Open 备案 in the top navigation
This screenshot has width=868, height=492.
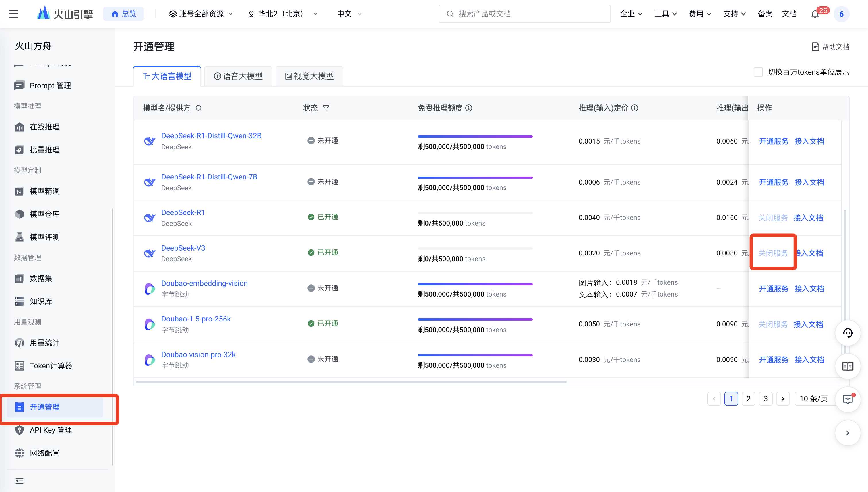(765, 14)
